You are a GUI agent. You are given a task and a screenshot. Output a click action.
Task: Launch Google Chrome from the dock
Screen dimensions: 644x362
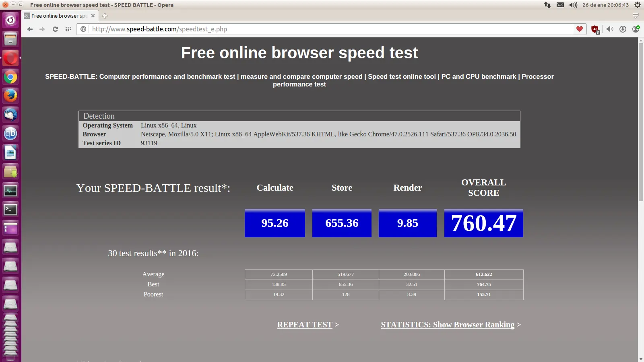point(10,77)
